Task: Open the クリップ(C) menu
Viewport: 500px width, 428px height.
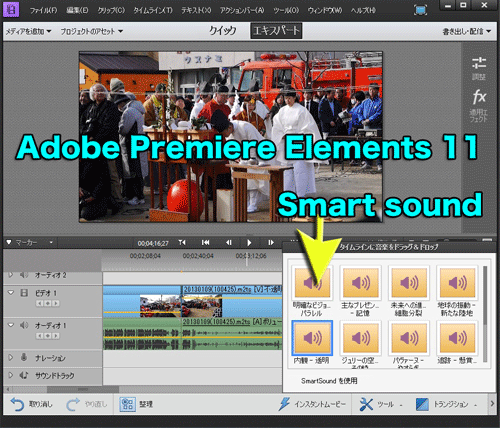Action: tap(111, 10)
